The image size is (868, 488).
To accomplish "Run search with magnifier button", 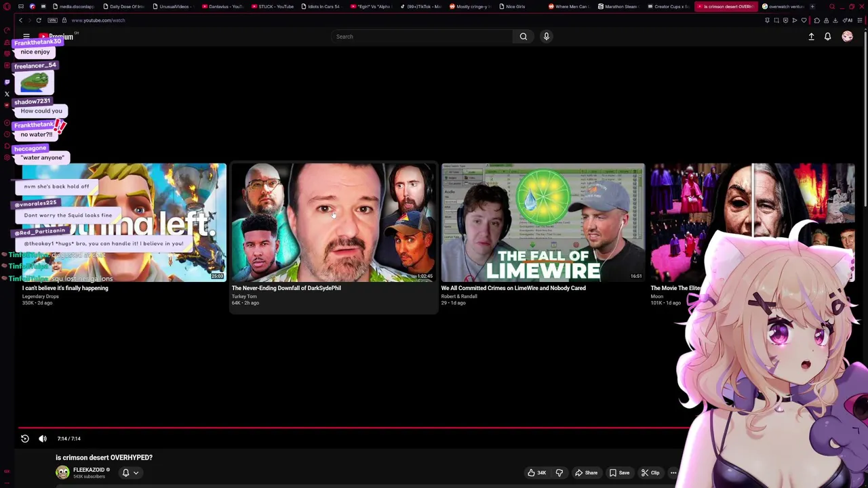I will click(x=524, y=37).
